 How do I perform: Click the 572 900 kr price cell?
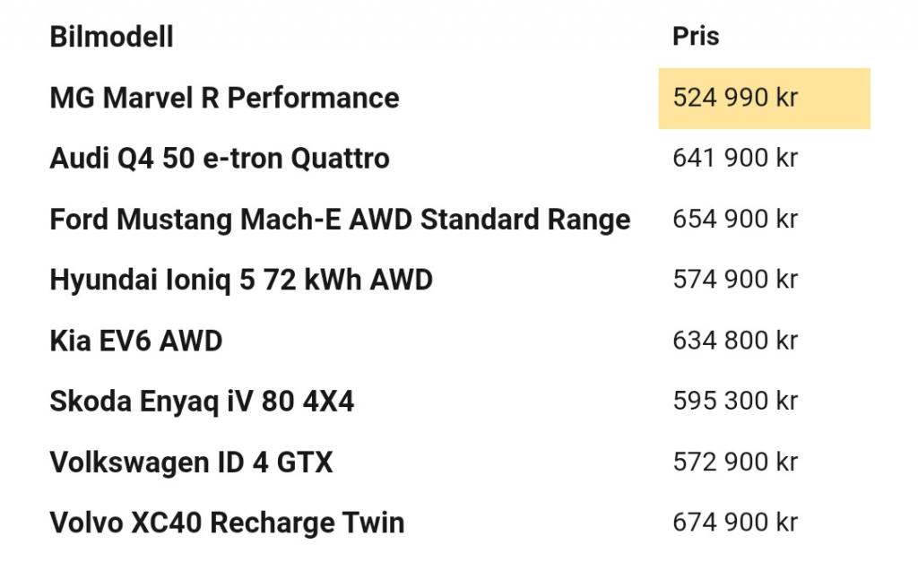pos(735,463)
